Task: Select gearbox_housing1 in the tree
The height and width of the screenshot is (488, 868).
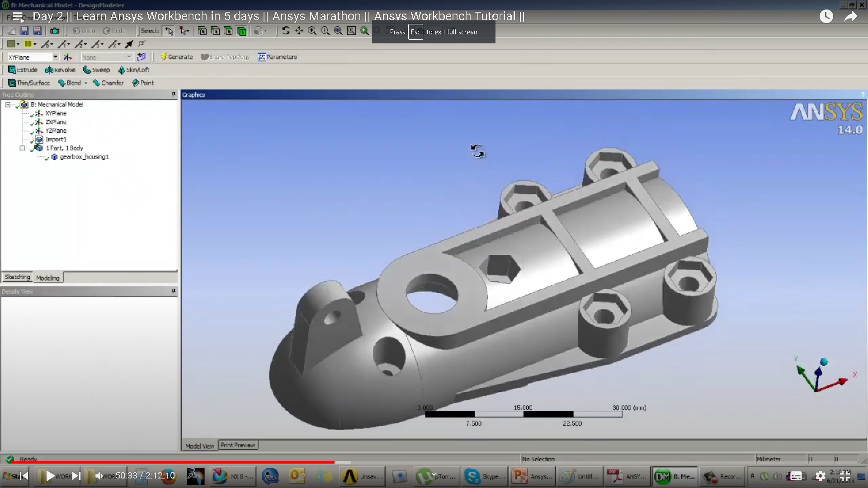Action: tap(84, 157)
